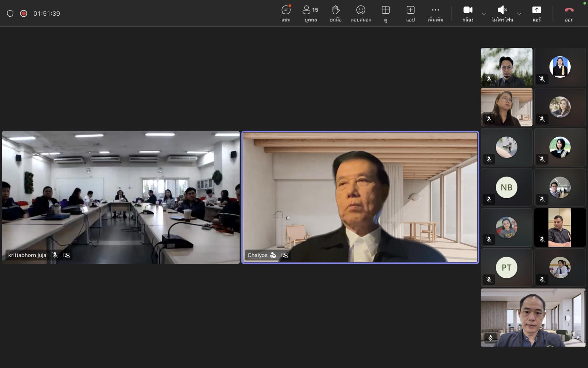Open the view layout (ดู) icon
This screenshot has height=368, width=588.
click(x=386, y=10)
